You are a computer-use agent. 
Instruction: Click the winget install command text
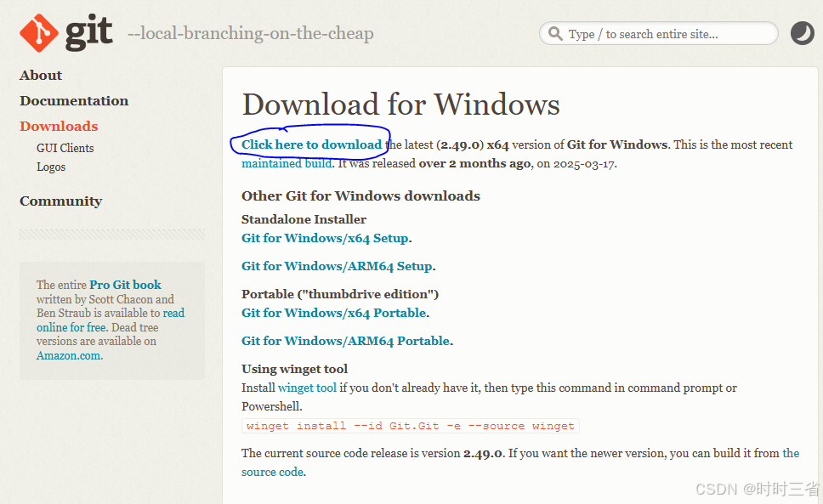pyautogui.click(x=411, y=426)
